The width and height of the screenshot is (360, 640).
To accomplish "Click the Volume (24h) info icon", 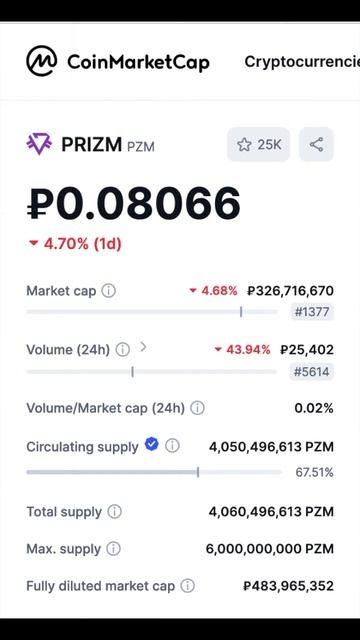I will tap(122, 350).
